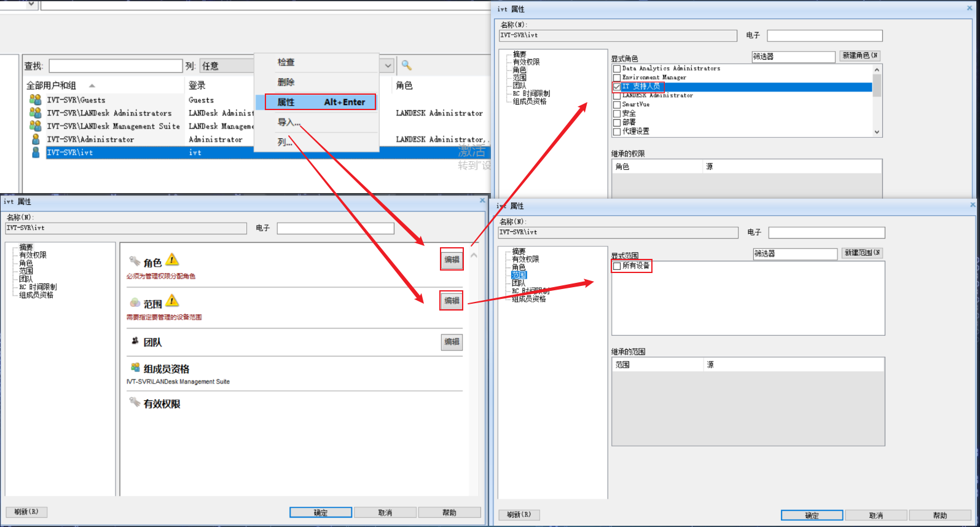The height and width of the screenshot is (527, 980).
Task: Click the 组成员资格 group icon
Action: (135, 368)
